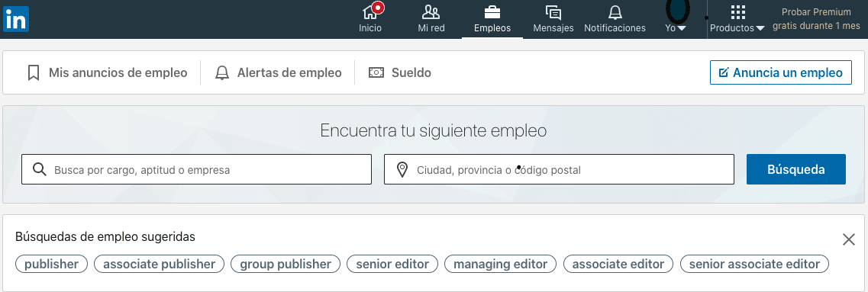The image size is (868, 292).
Task: Click the LinkedIn logo
Action: 15,19
